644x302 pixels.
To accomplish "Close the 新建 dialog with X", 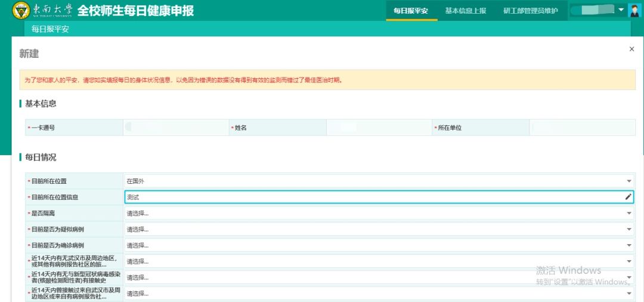I will 631,49.
